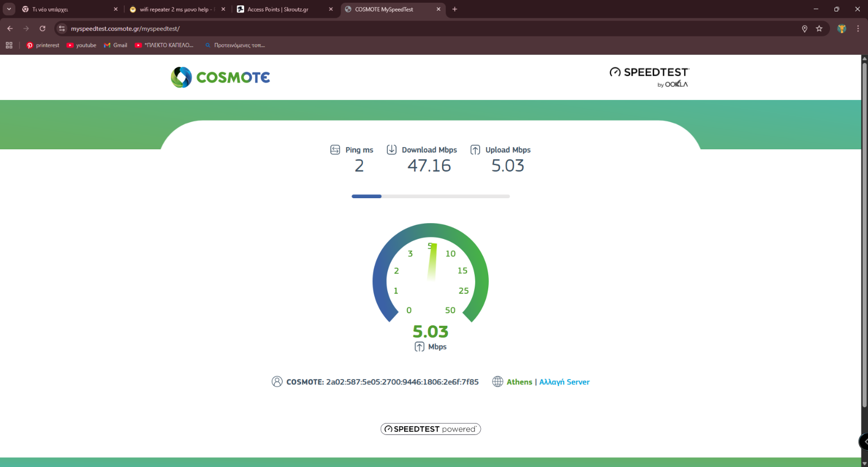Click the Upload Mbps arrow icon
Viewport: 868px width, 467px height.
click(x=475, y=150)
